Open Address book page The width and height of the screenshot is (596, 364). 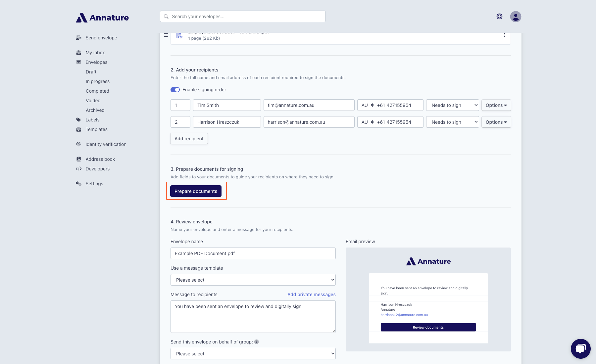pos(100,159)
